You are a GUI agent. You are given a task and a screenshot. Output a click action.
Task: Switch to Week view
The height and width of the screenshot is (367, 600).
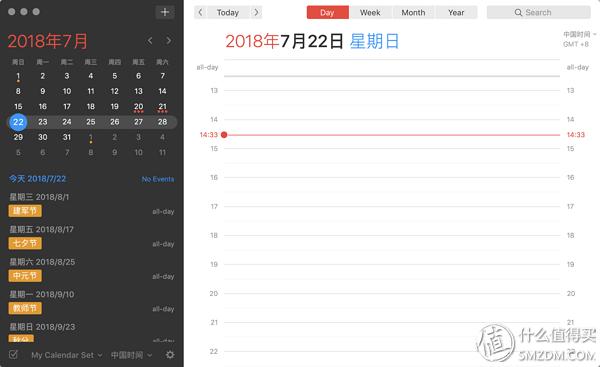click(x=370, y=13)
